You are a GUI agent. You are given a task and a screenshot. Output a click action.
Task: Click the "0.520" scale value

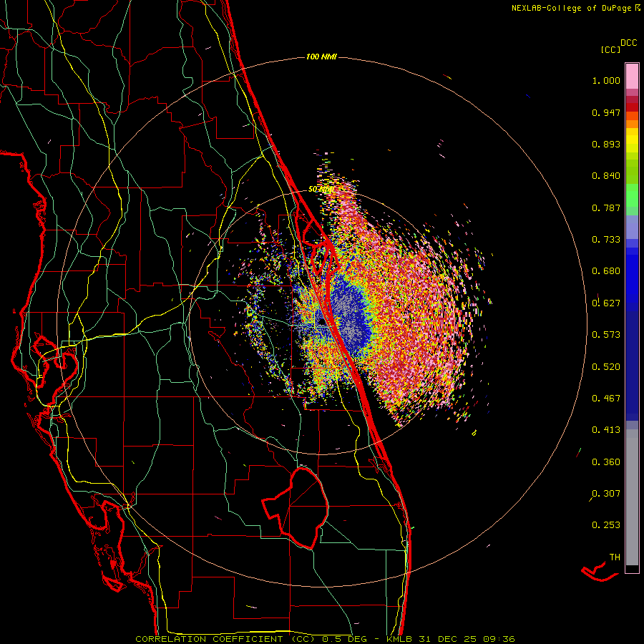[x=606, y=367]
